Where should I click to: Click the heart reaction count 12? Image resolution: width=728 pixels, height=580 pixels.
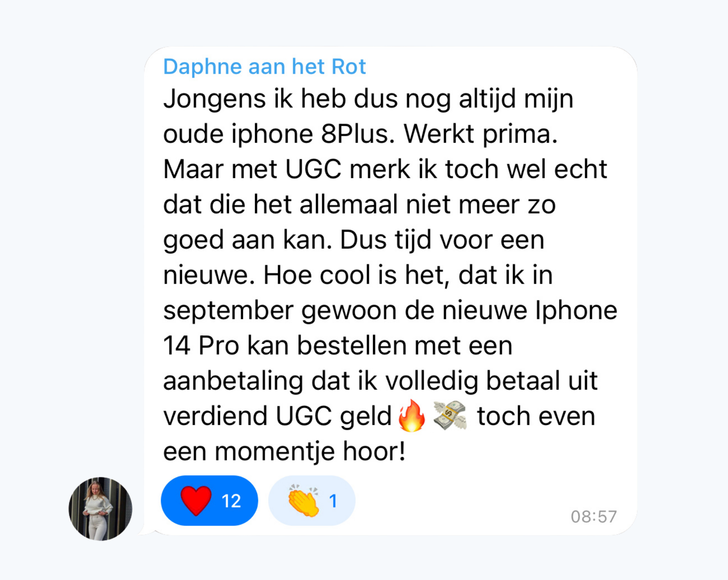(x=231, y=501)
